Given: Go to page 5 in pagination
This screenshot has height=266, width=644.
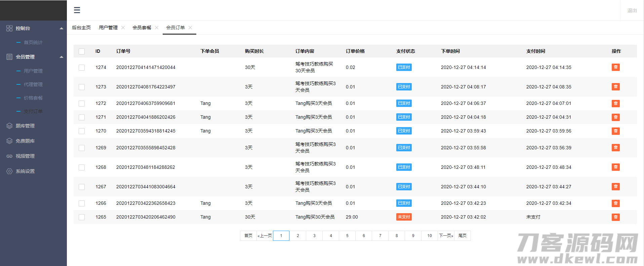Looking at the screenshot, I should (x=347, y=236).
